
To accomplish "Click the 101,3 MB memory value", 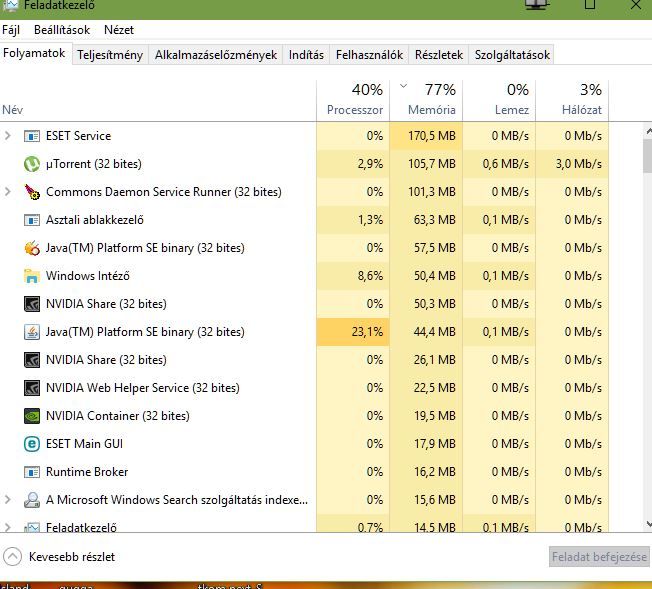I will 432,192.
